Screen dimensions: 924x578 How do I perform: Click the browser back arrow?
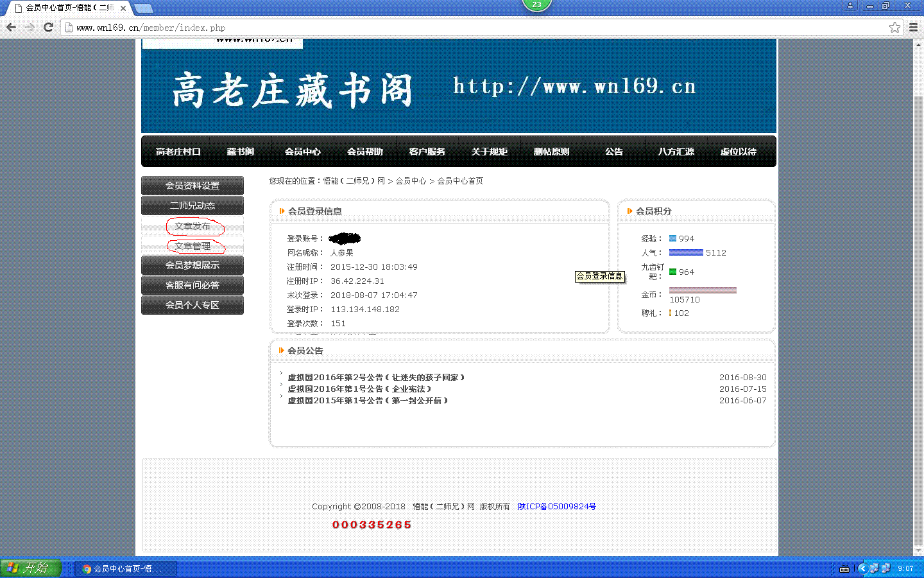point(11,27)
